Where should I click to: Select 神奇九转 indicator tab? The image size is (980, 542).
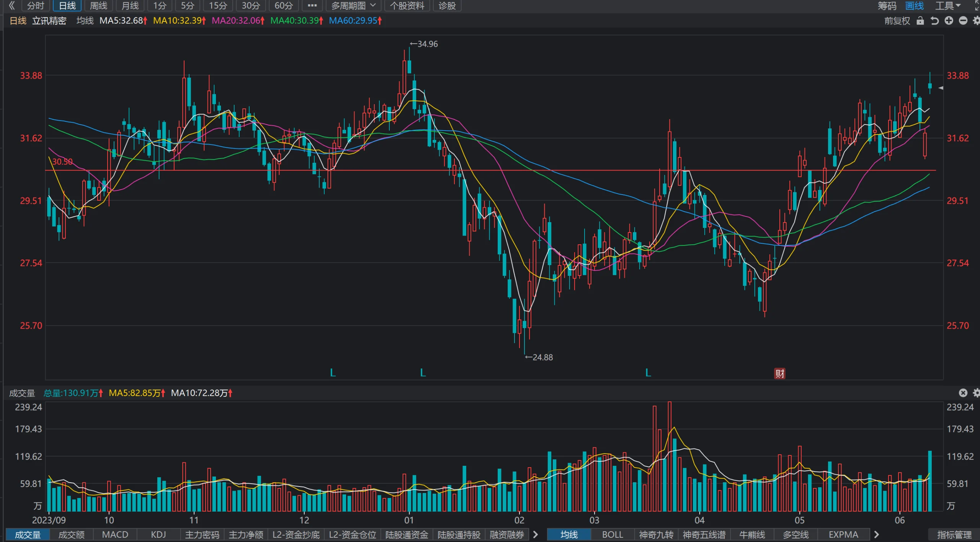pyautogui.click(x=656, y=534)
